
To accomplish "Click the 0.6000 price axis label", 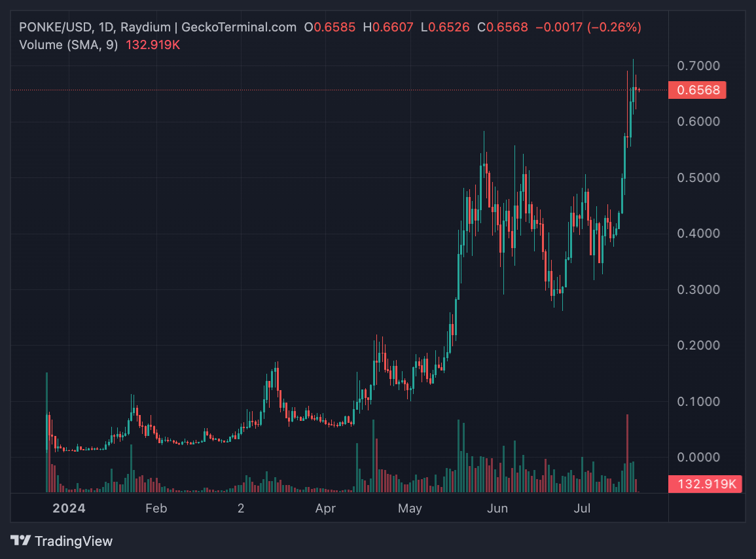I will [x=698, y=122].
